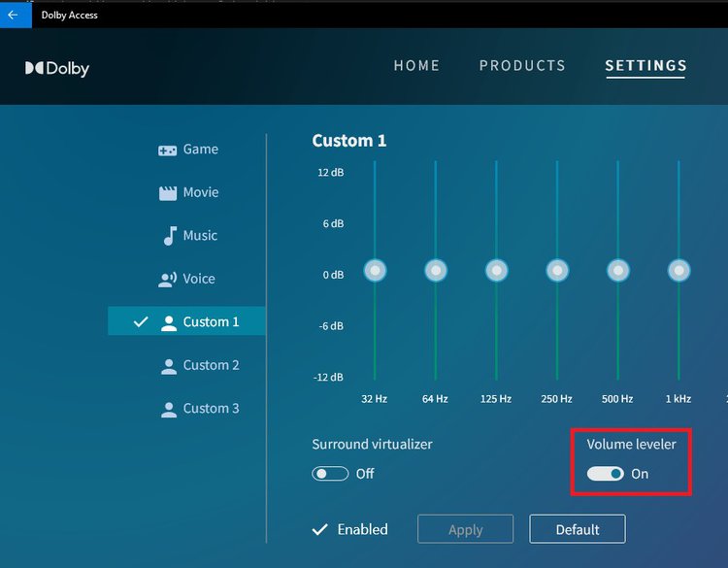Viewport: 728px width, 568px height.
Task: Click the Off status text
Action: [x=365, y=474]
